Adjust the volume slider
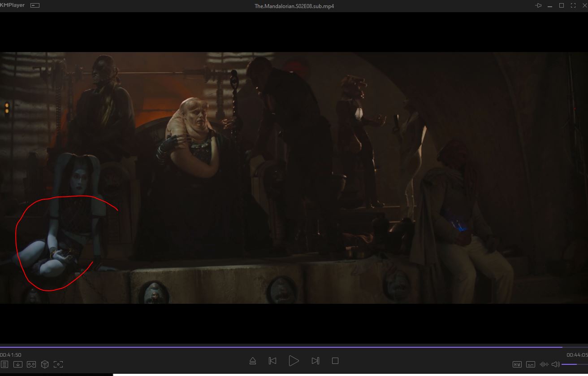588x376 pixels. tap(574, 364)
